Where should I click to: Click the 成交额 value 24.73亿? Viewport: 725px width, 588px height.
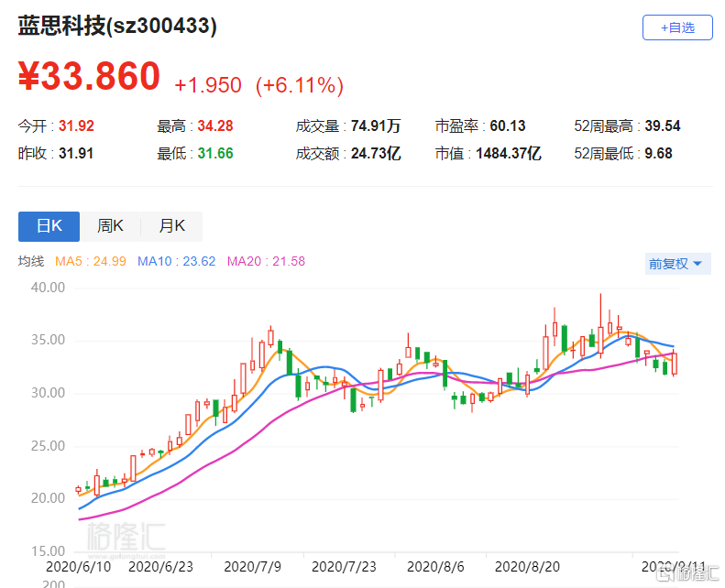376,153
